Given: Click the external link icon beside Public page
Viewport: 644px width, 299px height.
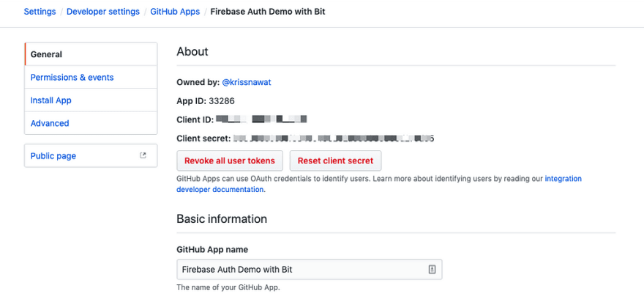Looking at the screenshot, I should 143,155.
